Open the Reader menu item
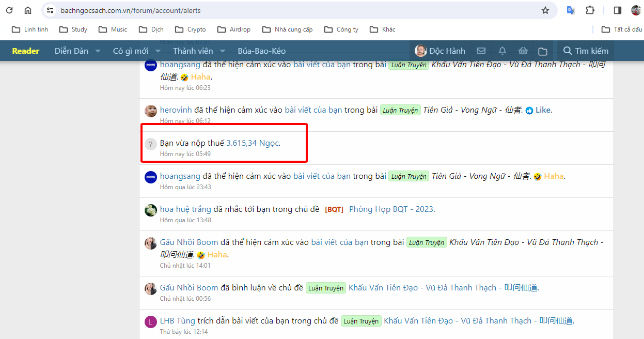 click(26, 51)
